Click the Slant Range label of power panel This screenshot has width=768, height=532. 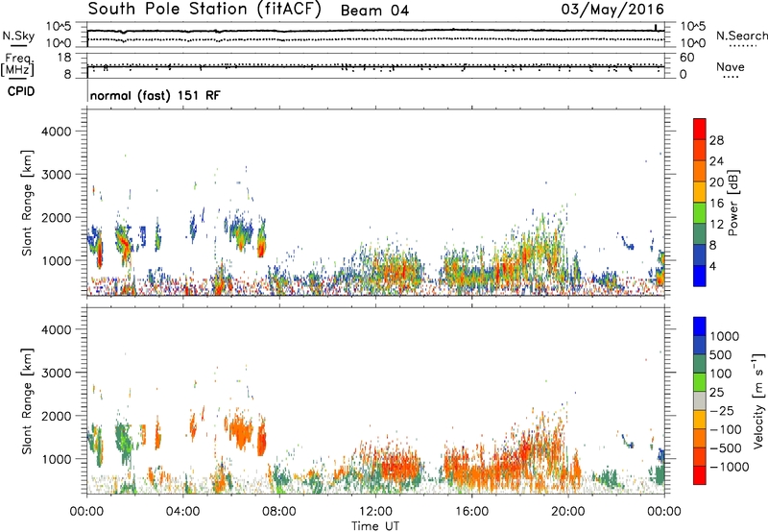pyautogui.click(x=27, y=203)
